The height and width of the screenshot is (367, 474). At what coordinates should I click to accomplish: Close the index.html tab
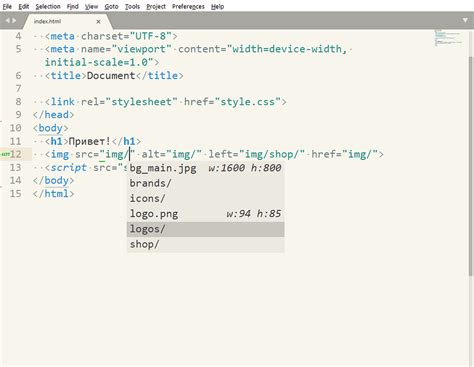coord(98,22)
